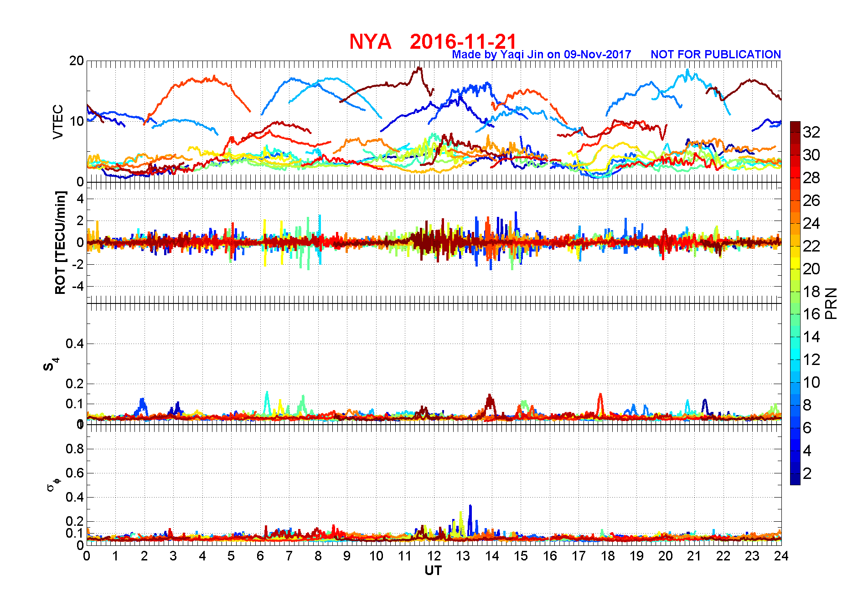Click the PRN colorbar
Screen dimensions: 868x606
click(795, 303)
